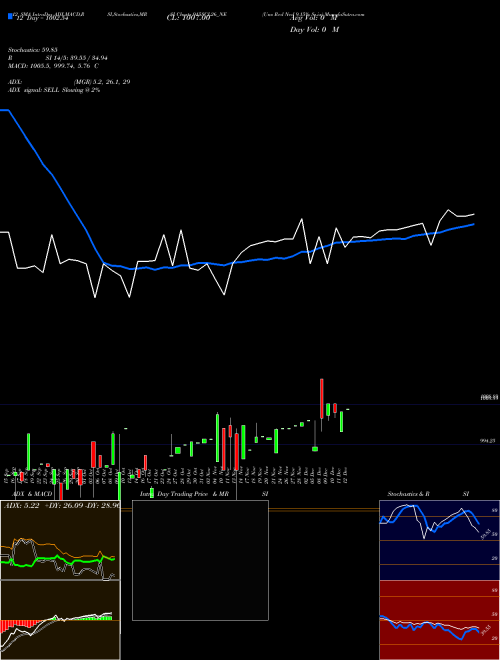Click the blue 12 Day SMA legend square
Viewport: 500px width, 660px height.
(x=11, y=16)
